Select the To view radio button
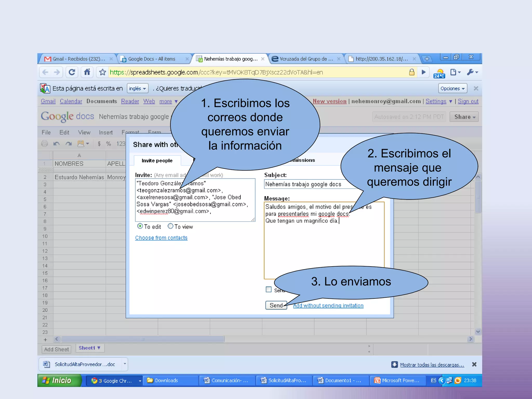 point(170,226)
